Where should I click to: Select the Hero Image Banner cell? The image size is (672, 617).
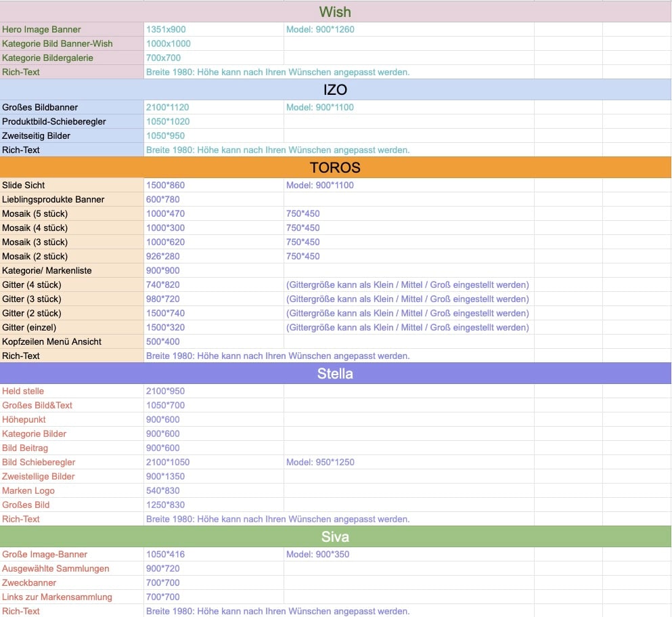[72, 29]
